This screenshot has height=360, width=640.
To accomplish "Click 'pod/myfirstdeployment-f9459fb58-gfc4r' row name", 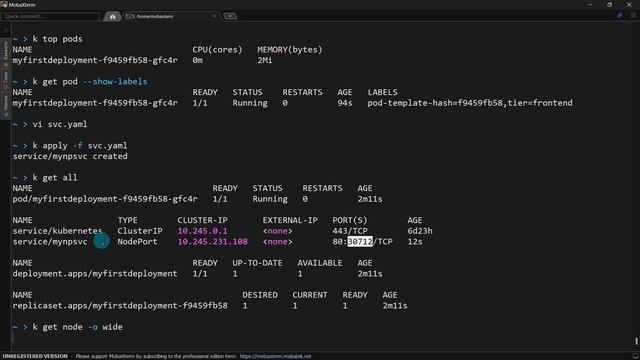I will [x=105, y=199].
